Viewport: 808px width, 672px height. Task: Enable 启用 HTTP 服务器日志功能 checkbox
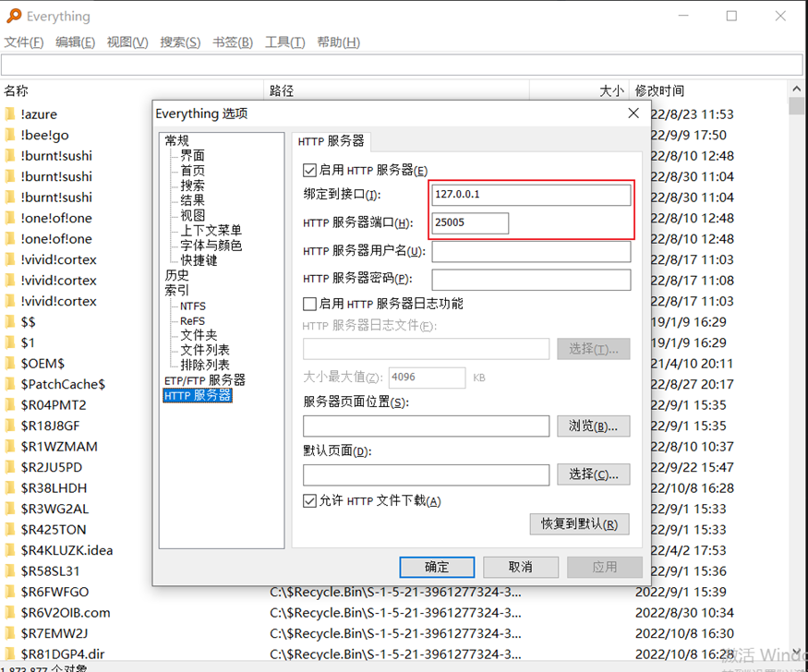pos(309,304)
